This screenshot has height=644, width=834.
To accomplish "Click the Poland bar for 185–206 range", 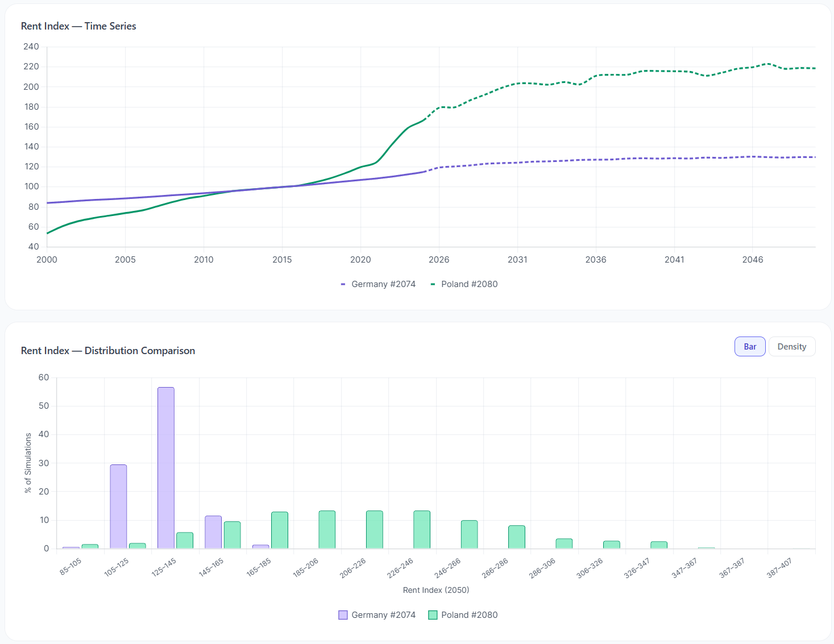I will coord(327,530).
